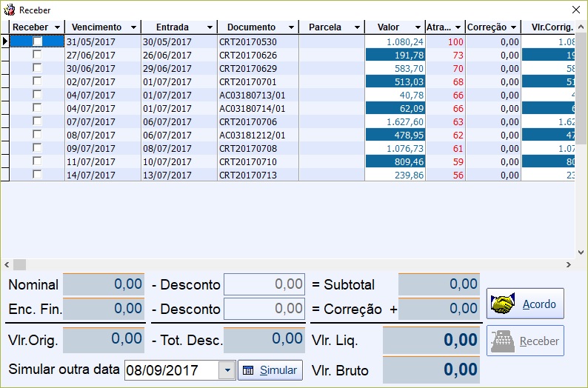588x388 pixels.
Task: Click the Enc. Fin. Desconto input field
Action: (x=264, y=309)
